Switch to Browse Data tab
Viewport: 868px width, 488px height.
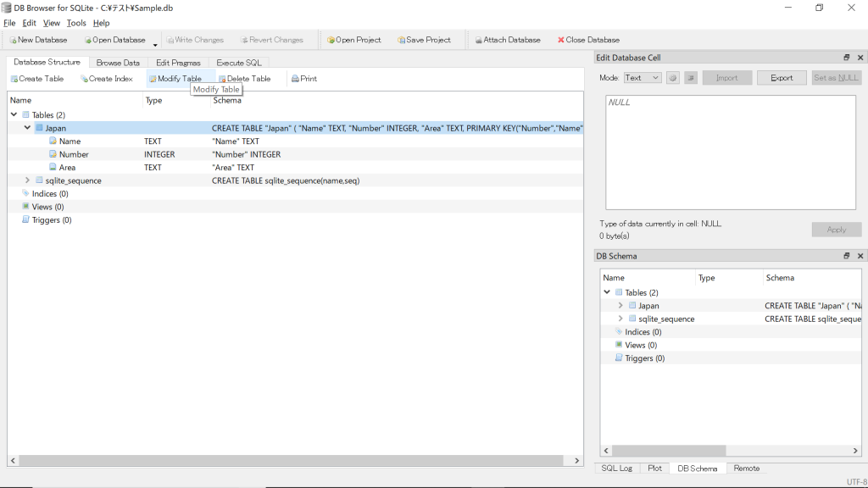point(118,63)
